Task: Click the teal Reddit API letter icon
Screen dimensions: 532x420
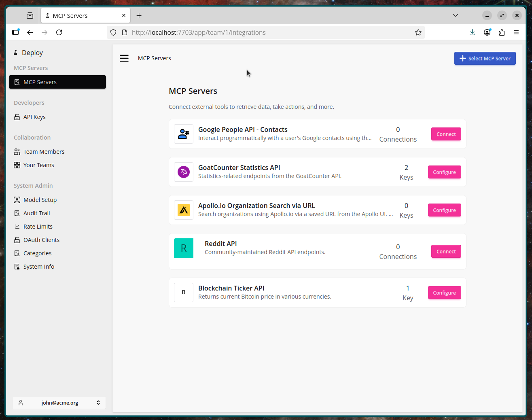Action: [184, 248]
